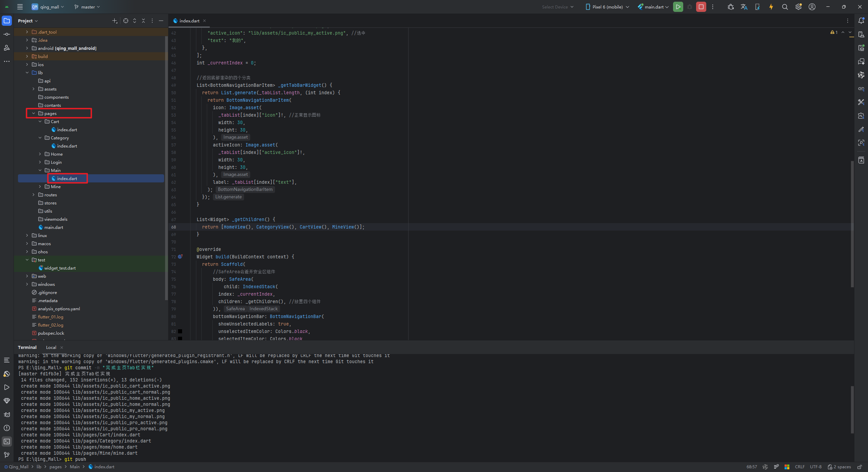The image size is (868, 472).
Task: Click the Git tool window icon
Action: 7,455
